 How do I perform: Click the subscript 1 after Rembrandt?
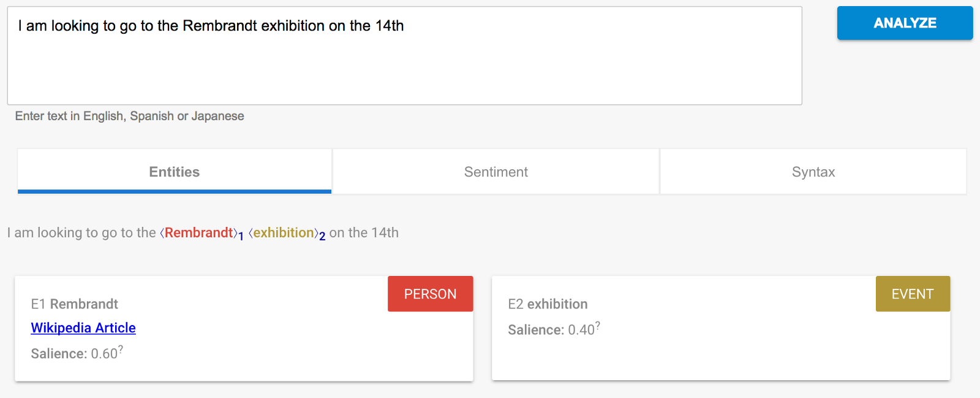click(241, 237)
